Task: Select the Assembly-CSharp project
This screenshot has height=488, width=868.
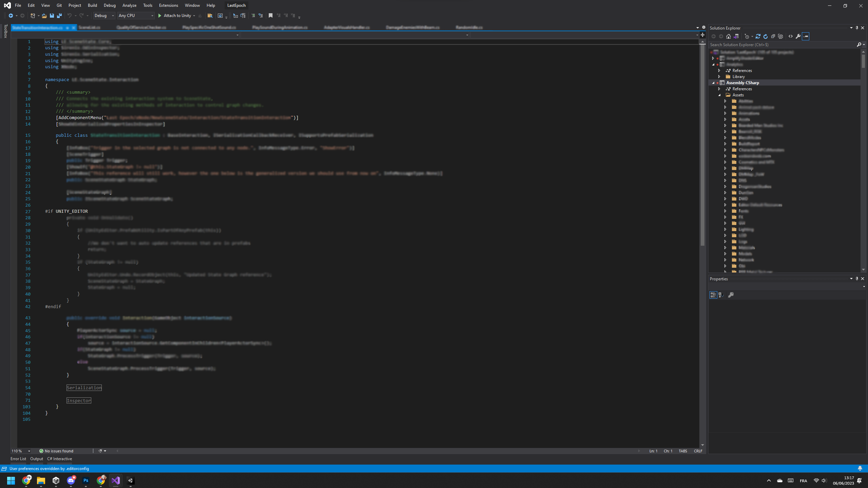Action: pyautogui.click(x=742, y=83)
